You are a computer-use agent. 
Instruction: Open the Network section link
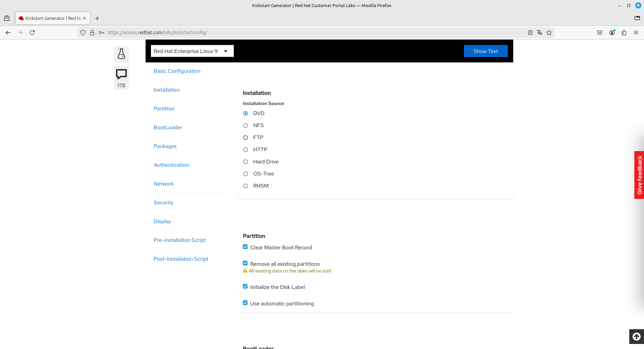click(x=164, y=184)
